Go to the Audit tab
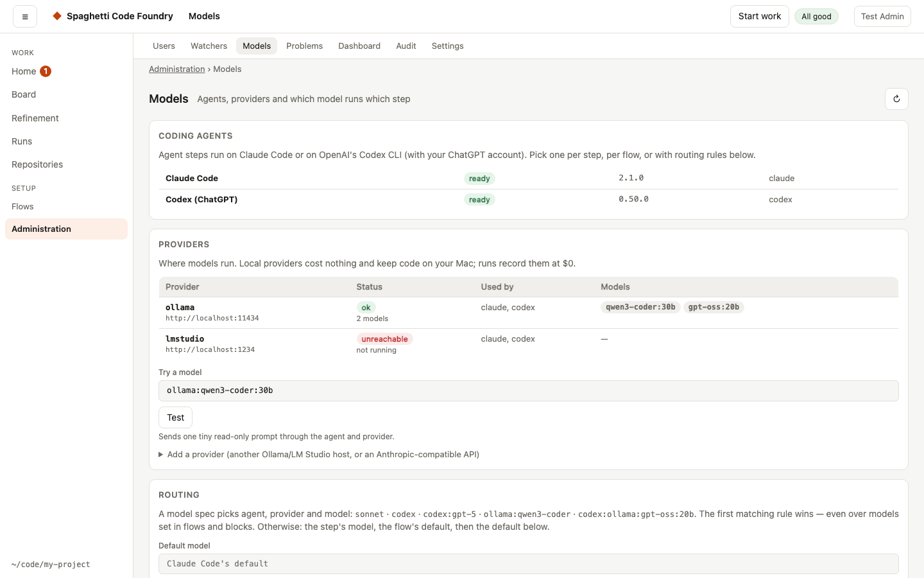 (406, 46)
